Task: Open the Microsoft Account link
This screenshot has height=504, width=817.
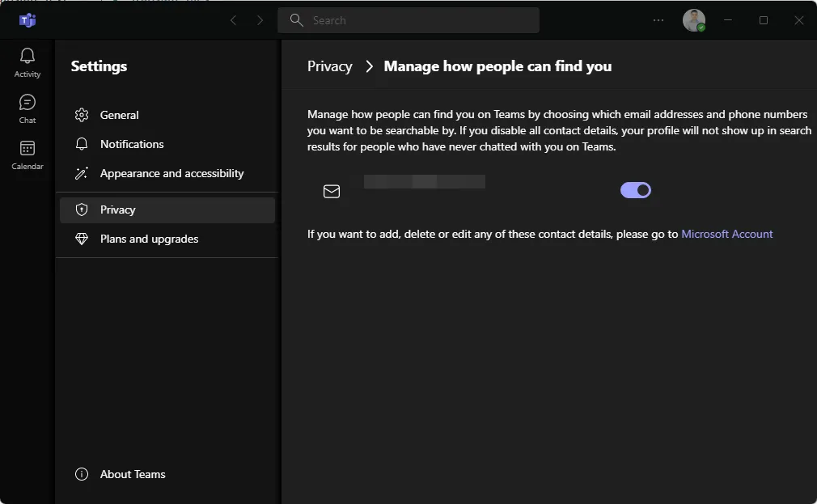Action: [726, 234]
